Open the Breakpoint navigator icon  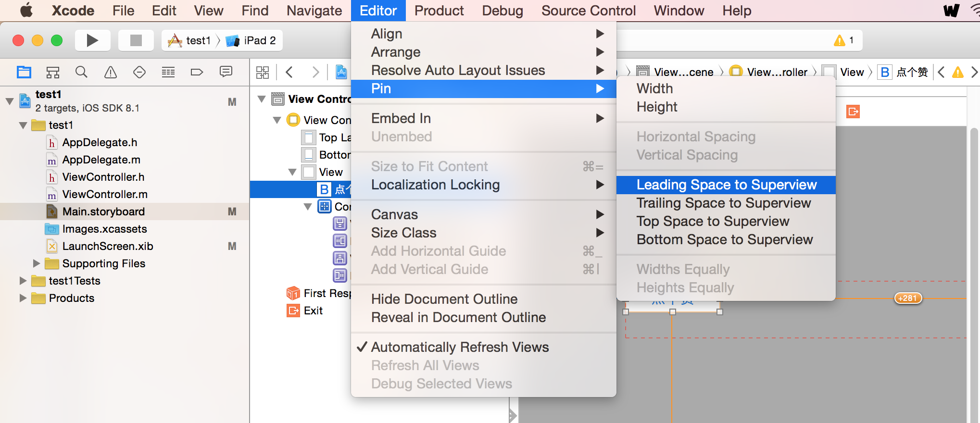point(197,72)
